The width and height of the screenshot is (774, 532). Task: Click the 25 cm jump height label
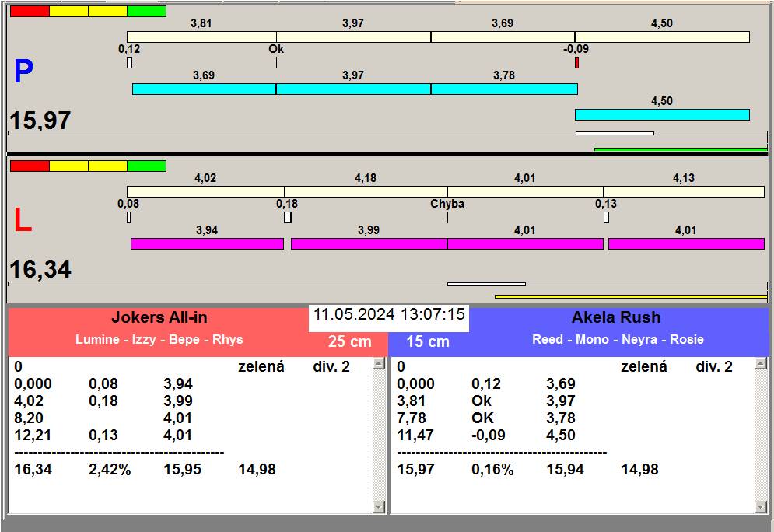pyautogui.click(x=349, y=342)
